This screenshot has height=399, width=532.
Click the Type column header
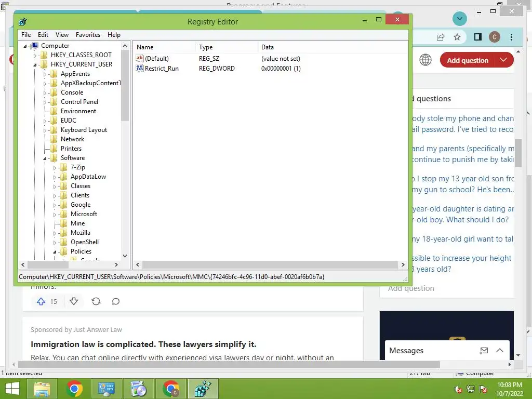[x=227, y=47]
